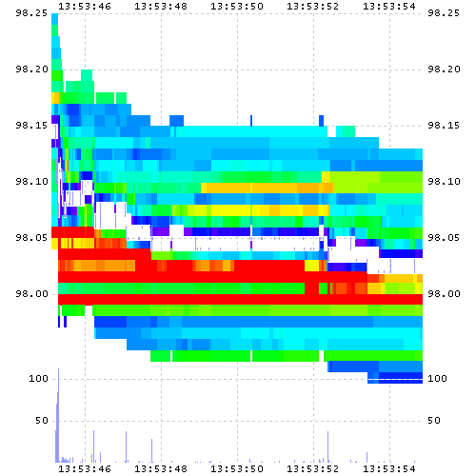476x476 pixels.
Task: Select the 13:53:48 label on the lower time axis
Action: [161, 468]
